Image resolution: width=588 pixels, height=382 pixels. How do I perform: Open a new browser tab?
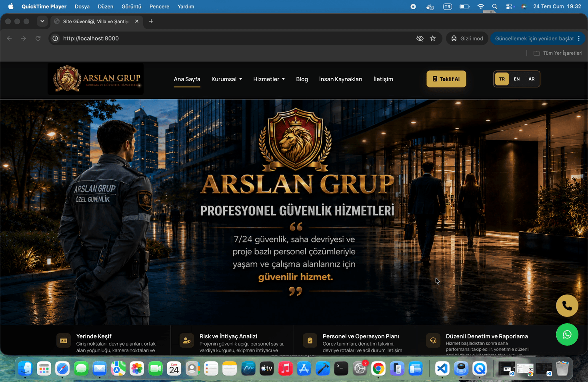coord(151,21)
